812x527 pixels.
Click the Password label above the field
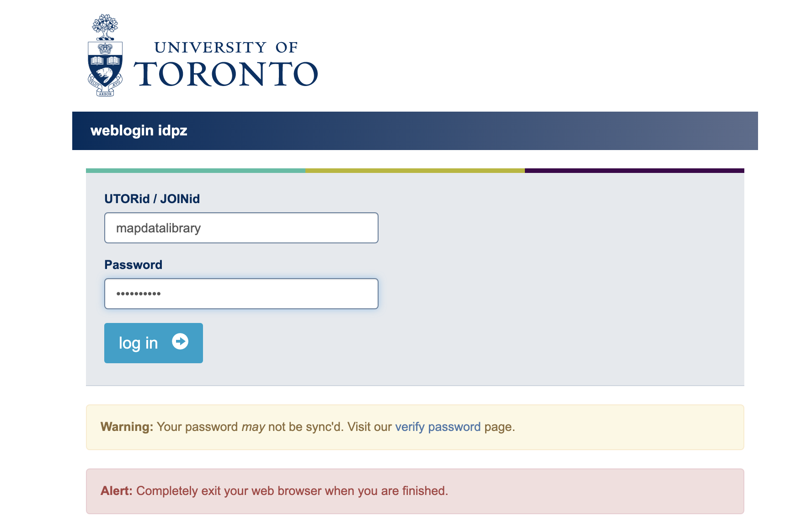(134, 264)
